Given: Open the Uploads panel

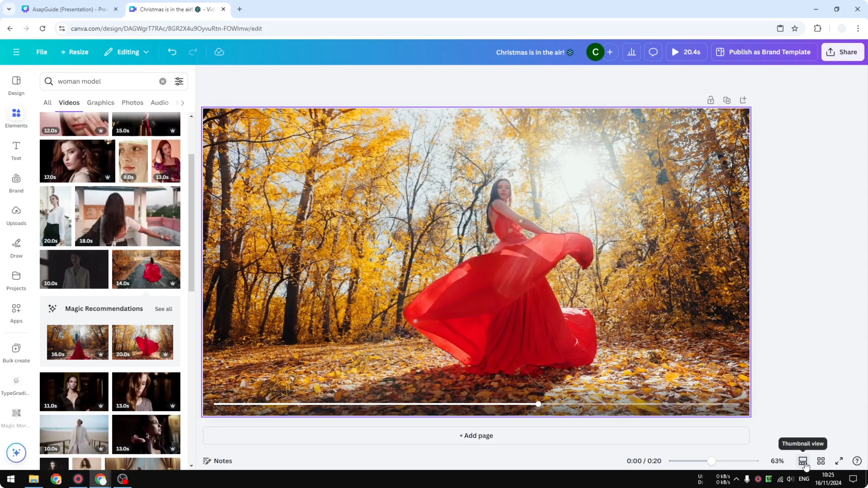Looking at the screenshot, I should pos(16,215).
